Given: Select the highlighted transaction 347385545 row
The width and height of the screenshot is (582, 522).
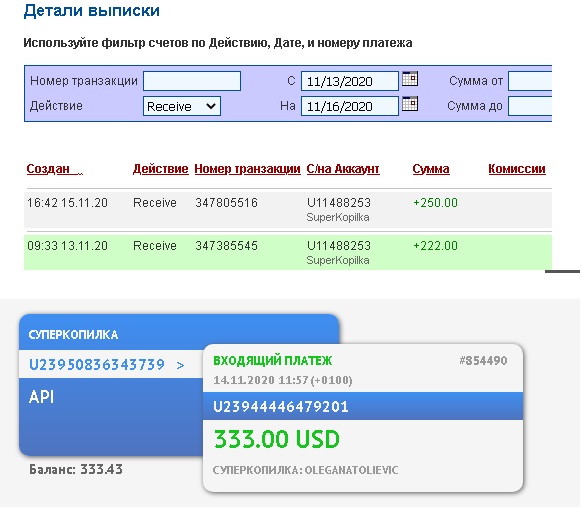Looking at the screenshot, I should (288, 252).
